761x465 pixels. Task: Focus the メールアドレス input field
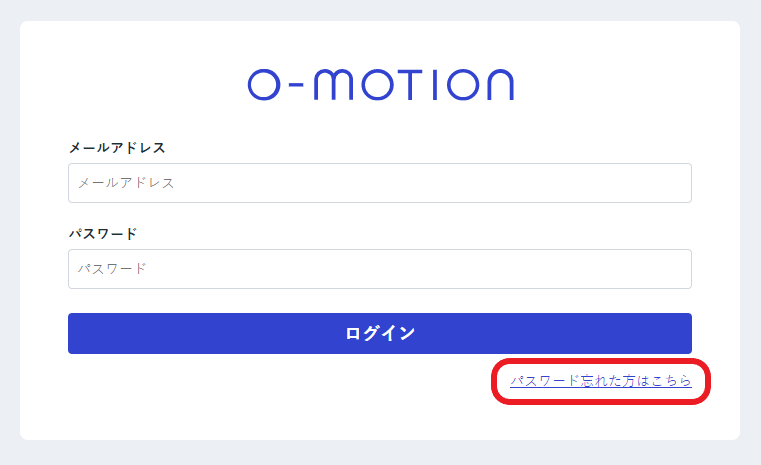tap(380, 183)
